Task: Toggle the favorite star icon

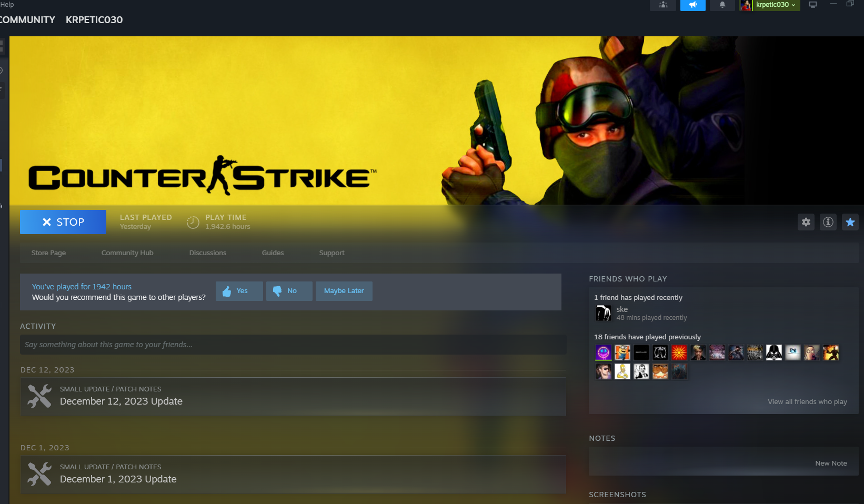Action: coord(850,222)
